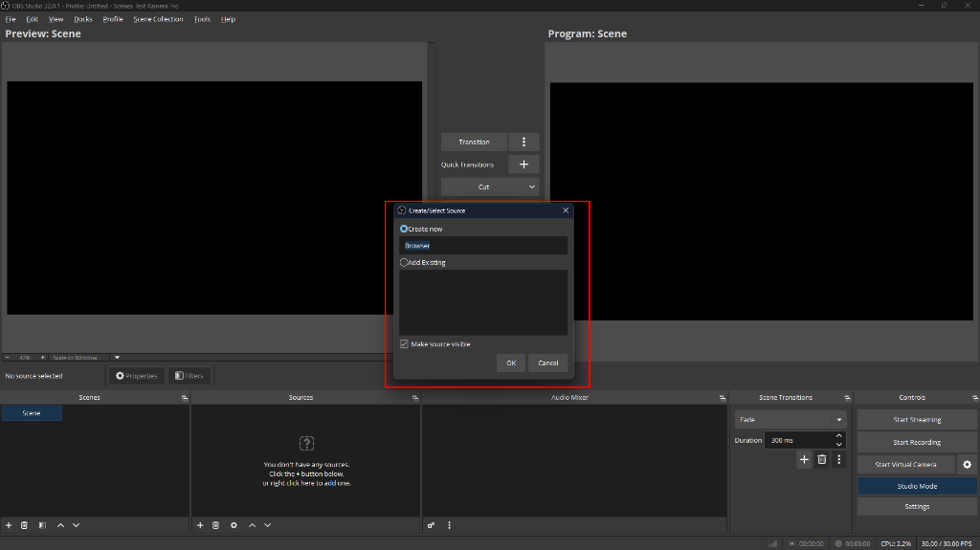
Task: Pop out the Scenes dock
Action: [185, 398]
